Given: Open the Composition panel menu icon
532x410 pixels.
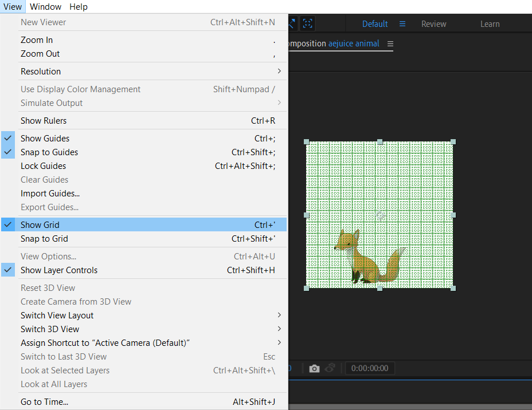Looking at the screenshot, I should [390, 44].
